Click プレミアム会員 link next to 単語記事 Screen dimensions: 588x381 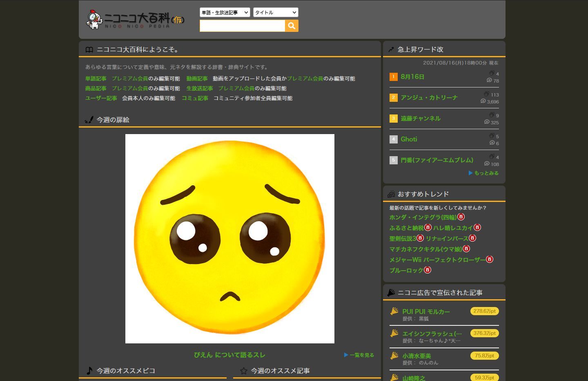click(x=130, y=78)
